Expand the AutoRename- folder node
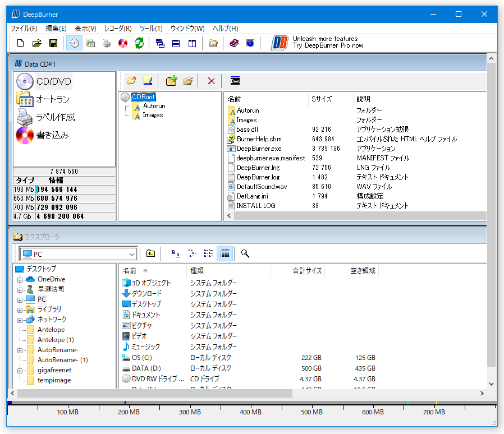 [20, 350]
